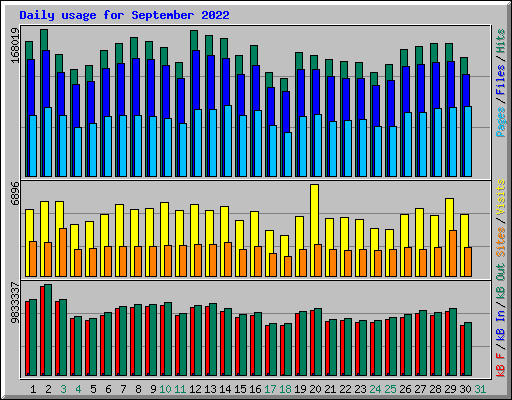
Task: Select the orange sites bar for day 29
Action: tap(453, 253)
